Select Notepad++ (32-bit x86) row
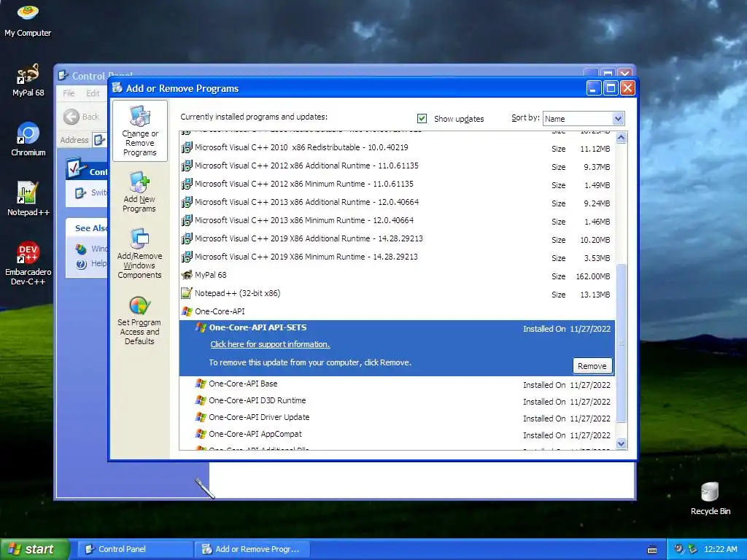This screenshot has height=560, width=747. pyautogui.click(x=397, y=293)
